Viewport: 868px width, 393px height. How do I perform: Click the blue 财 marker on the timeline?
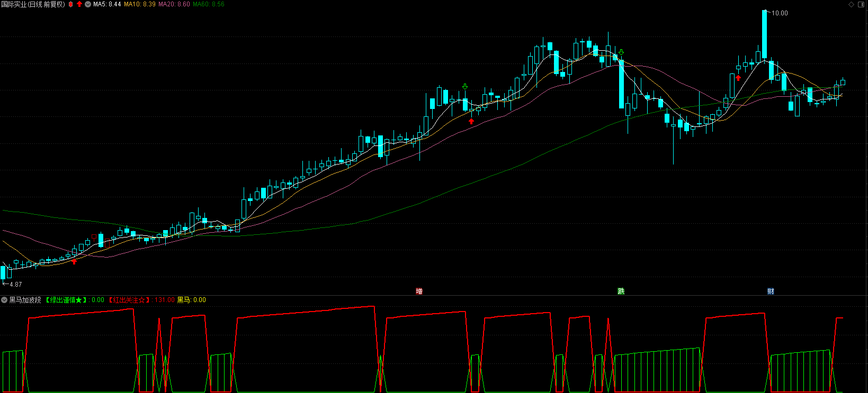click(771, 291)
